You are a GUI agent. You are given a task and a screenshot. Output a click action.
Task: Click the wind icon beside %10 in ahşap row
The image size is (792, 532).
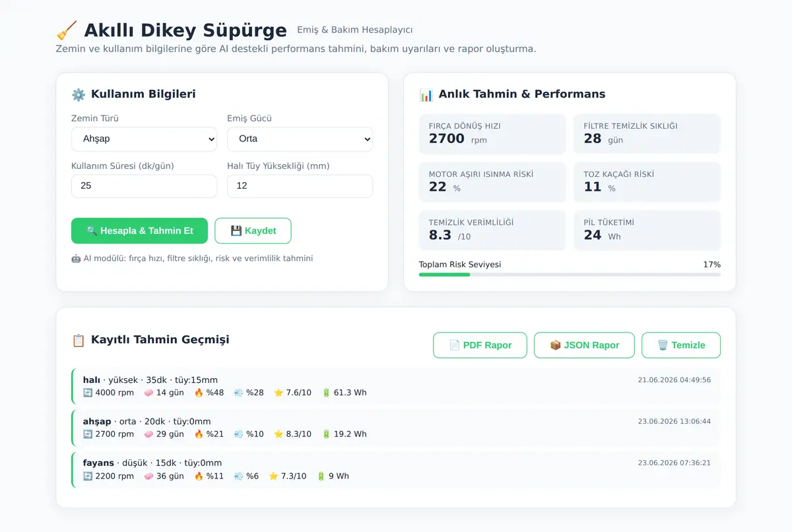(238, 434)
